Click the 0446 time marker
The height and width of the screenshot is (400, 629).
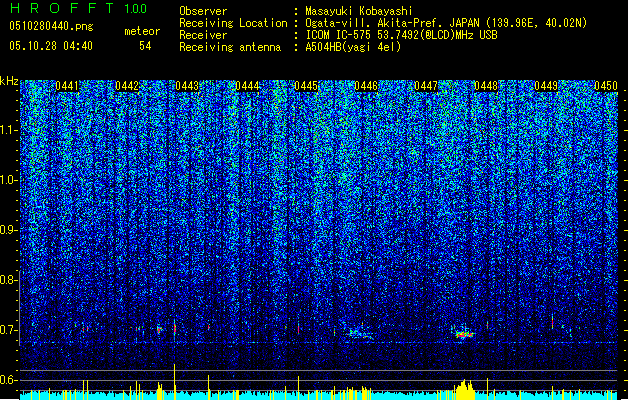click(366, 86)
